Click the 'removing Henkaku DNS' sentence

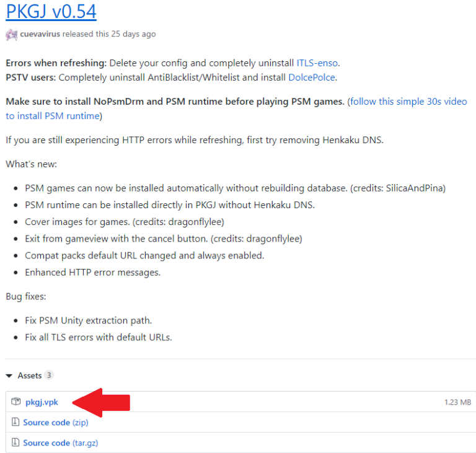[x=195, y=140]
